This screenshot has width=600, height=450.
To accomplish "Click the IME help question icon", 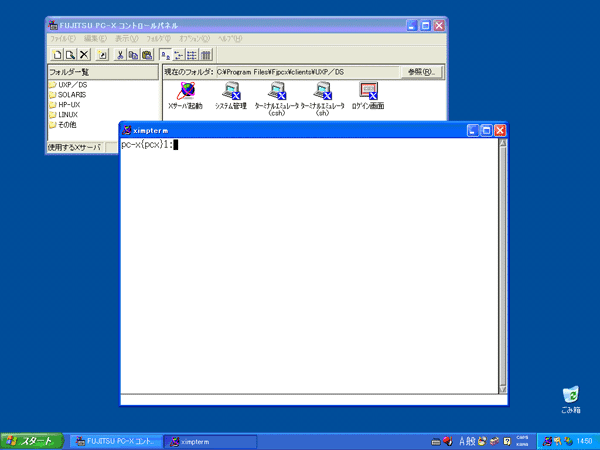I will tap(507, 442).
